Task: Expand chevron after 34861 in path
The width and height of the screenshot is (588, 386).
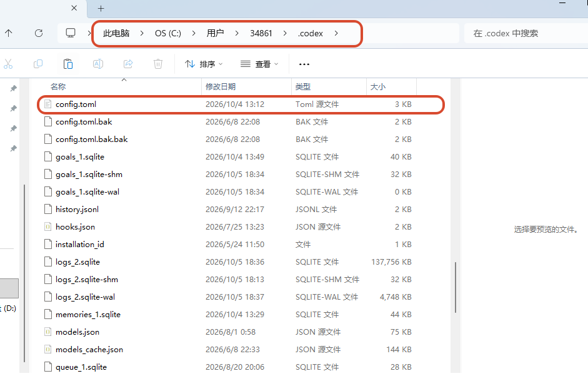Action: (x=285, y=33)
